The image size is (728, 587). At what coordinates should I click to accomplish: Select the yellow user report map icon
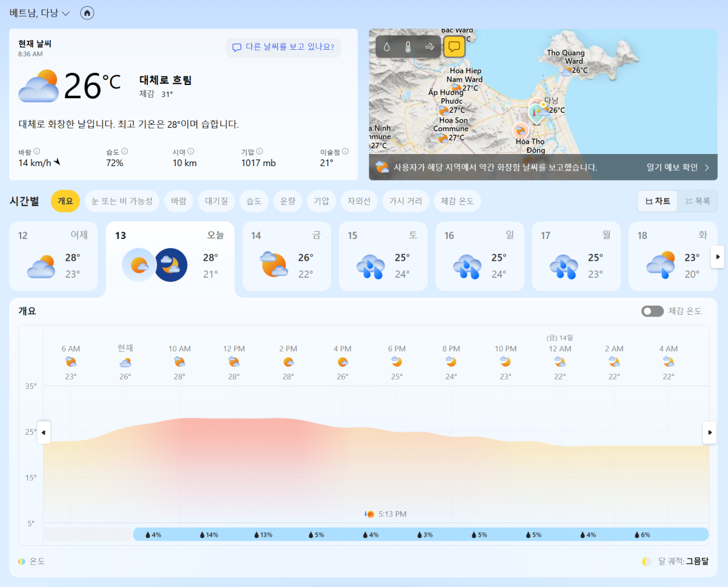pyautogui.click(x=454, y=47)
